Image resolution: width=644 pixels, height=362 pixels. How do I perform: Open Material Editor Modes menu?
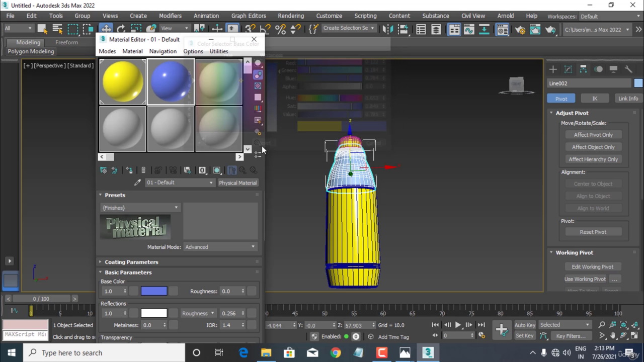107,51
